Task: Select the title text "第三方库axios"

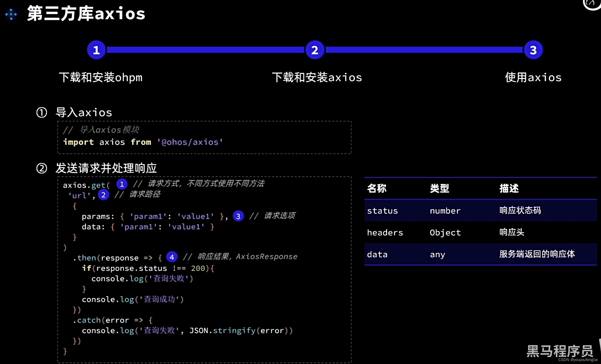Action: (x=86, y=14)
